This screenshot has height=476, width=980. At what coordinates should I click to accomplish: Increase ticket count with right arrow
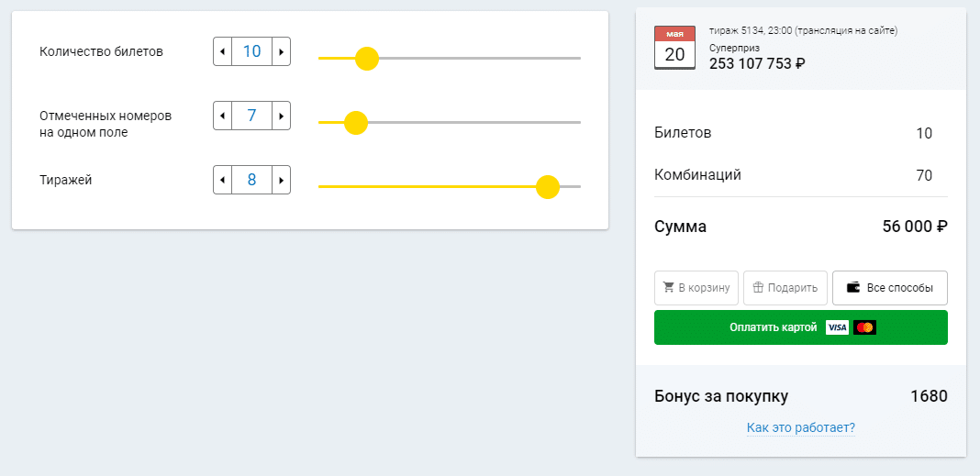[x=282, y=51]
